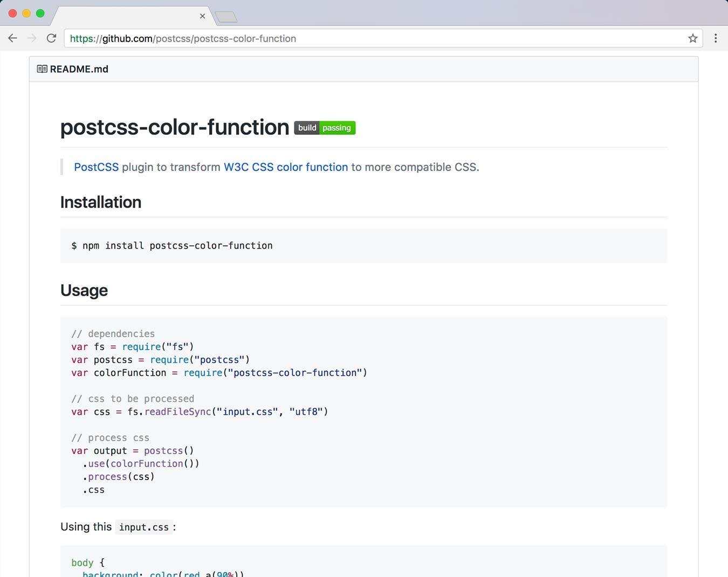The height and width of the screenshot is (577, 728).
Task: Click the postcss-color-function heading
Action: point(175,127)
